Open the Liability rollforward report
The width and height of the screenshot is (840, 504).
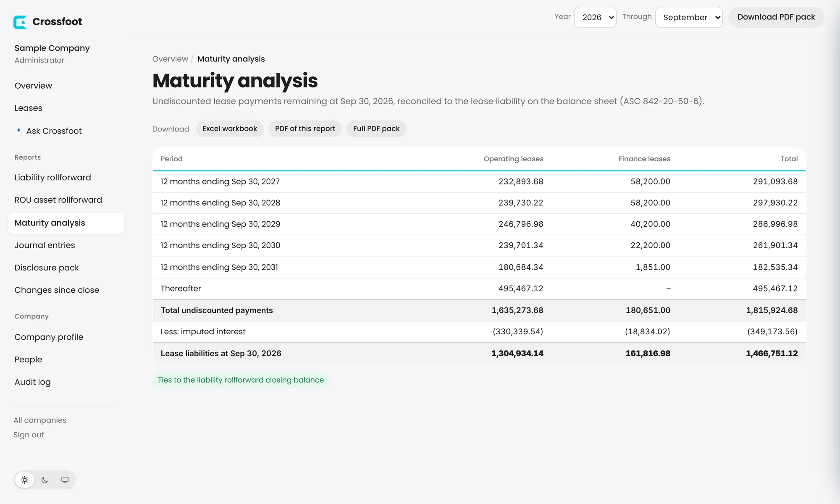(52, 178)
